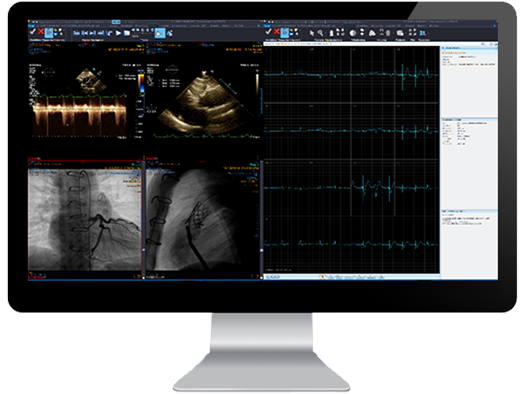Click the curved-arrow loop icon beside play
Image resolution: width=526 pixels, height=394 pixels.
click(110, 33)
